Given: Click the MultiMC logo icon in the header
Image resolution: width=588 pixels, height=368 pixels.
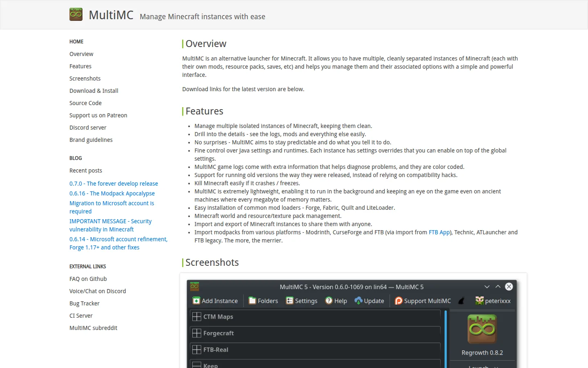Looking at the screenshot, I should [76, 14].
